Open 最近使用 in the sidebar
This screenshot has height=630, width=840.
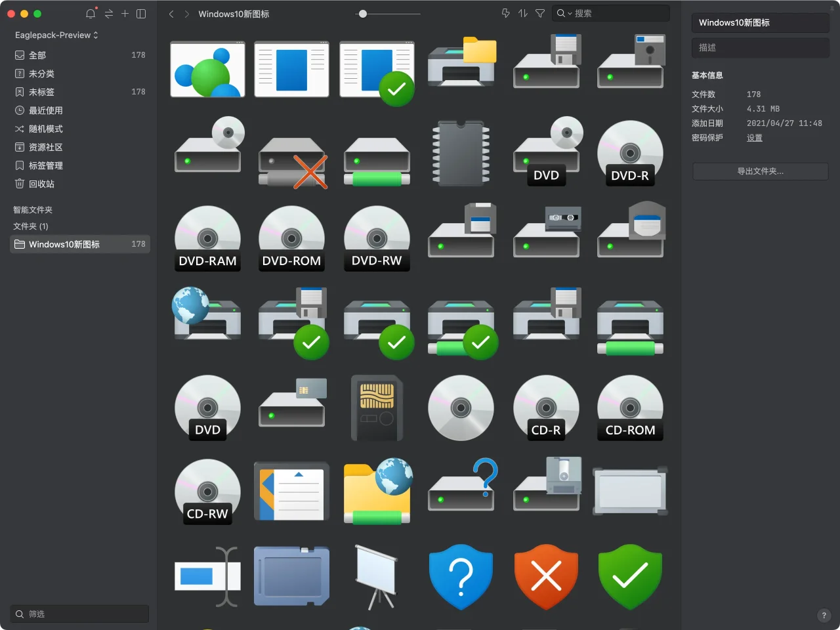79,110
